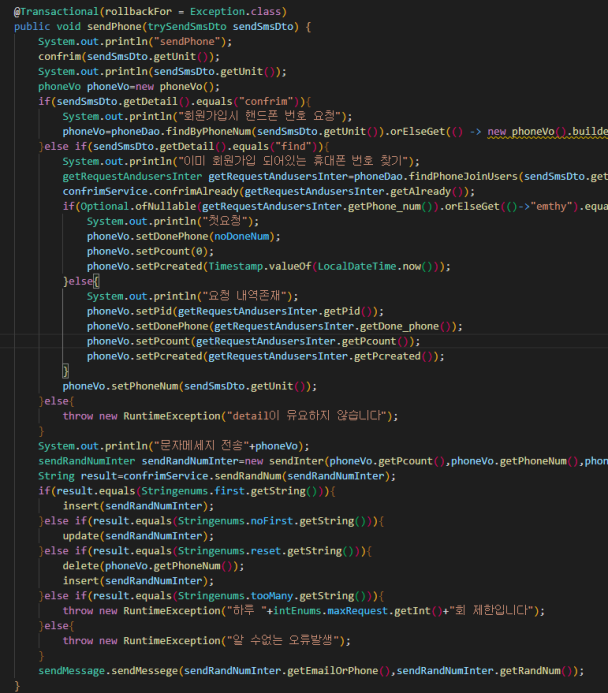Click the highlighted opening brace after else

tap(96, 281)
